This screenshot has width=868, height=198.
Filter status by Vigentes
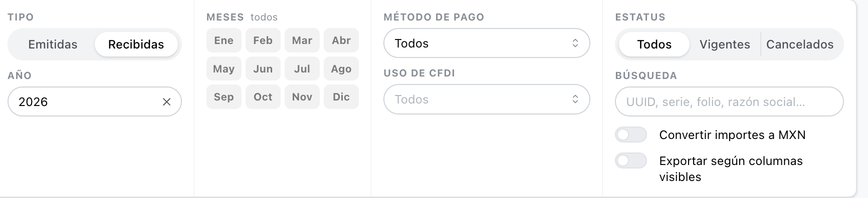point(725,44)
